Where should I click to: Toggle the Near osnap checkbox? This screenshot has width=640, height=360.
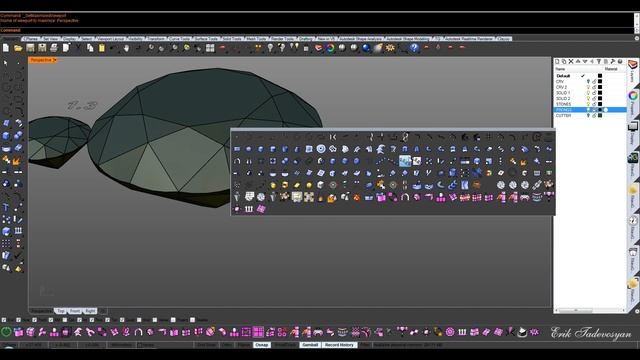coord(18,320)
